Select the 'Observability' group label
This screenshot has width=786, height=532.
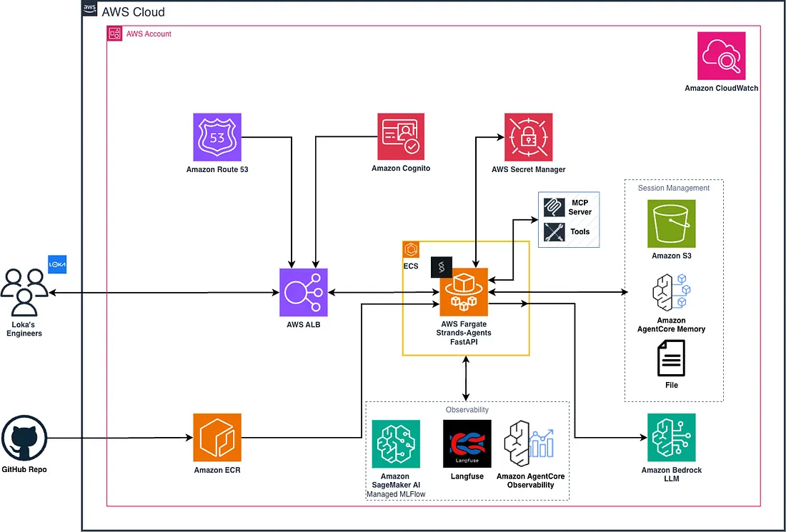coord(467,409)
